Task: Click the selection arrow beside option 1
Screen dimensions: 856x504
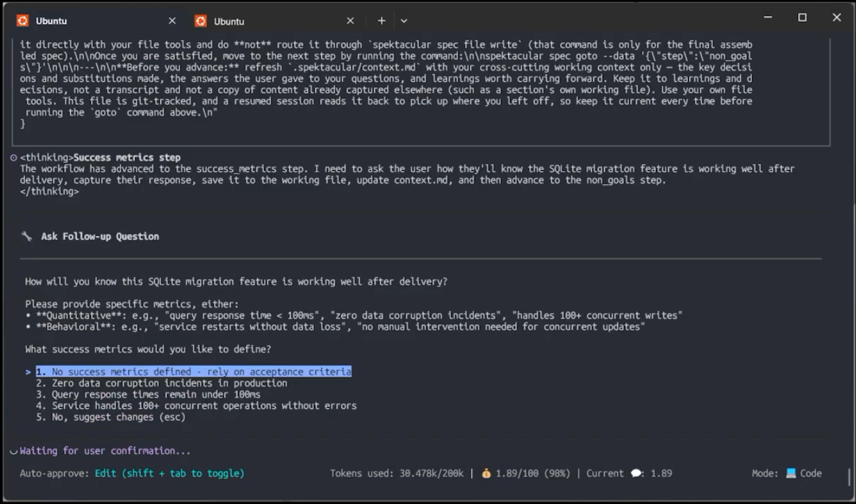Action: tap(28, 372)
